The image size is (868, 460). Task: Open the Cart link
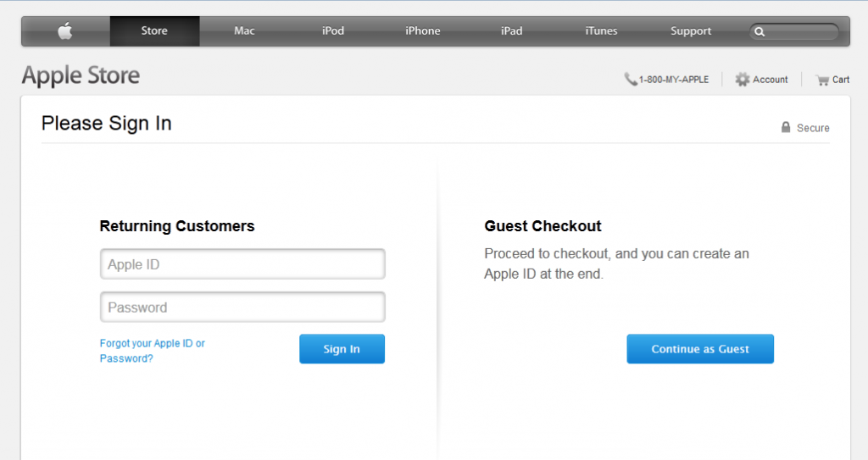pos(840,79)
